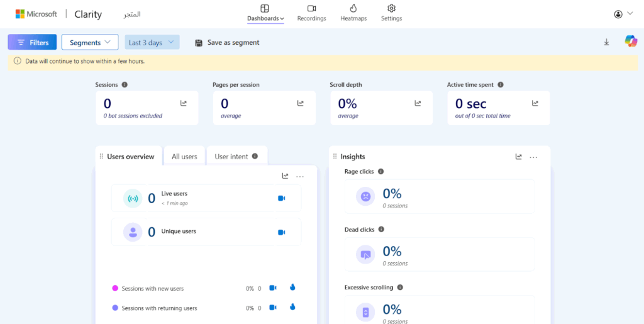Open the Settings gear
The image size is (644, 324).
[x=391, y=13]
